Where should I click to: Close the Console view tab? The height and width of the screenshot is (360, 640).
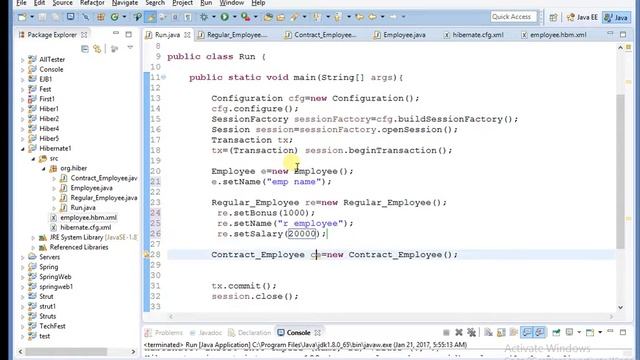click(318, 333)
